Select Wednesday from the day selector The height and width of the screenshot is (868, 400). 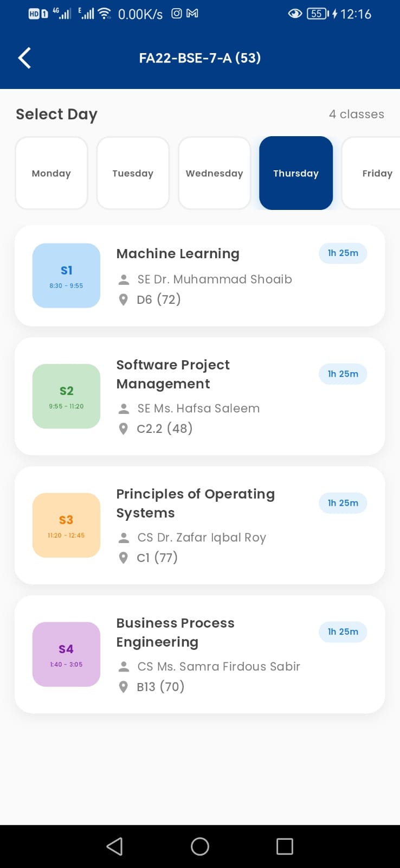click(x=214, y=173)
